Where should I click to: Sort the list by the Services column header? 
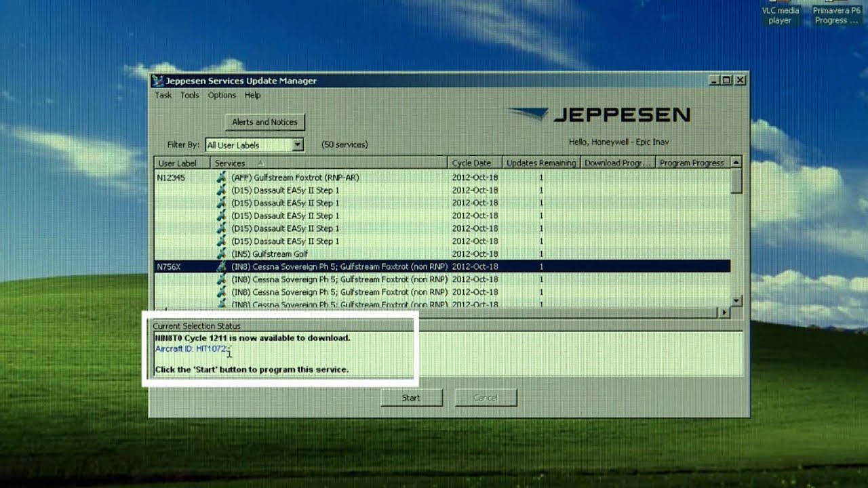point(329,163)
